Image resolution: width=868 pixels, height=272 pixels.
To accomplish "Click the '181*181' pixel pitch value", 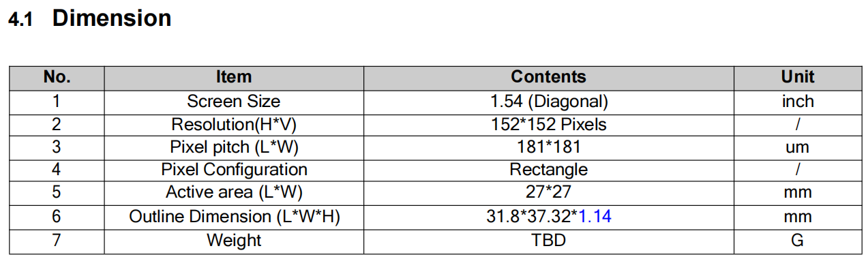I will point(549,147).
